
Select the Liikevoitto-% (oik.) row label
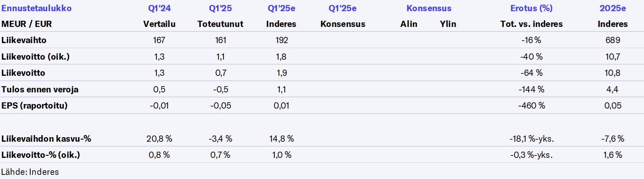click(x=41, y=155)
